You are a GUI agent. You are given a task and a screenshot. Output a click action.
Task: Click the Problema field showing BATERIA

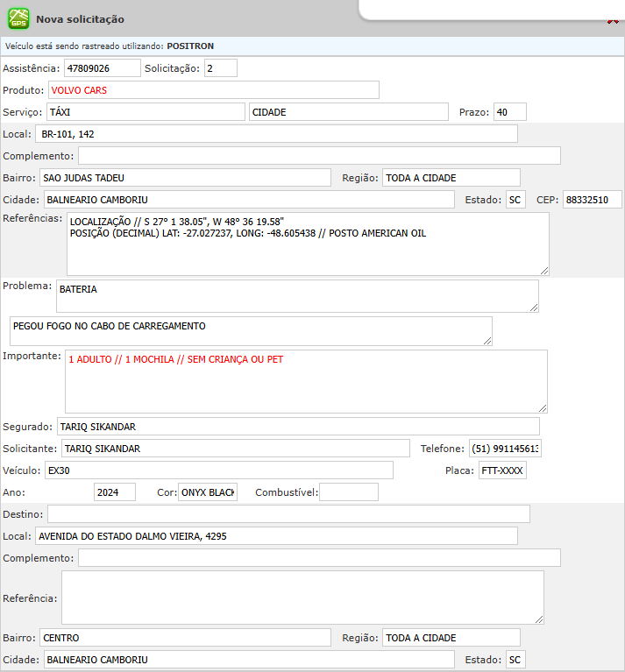click(x=296, y=296)
